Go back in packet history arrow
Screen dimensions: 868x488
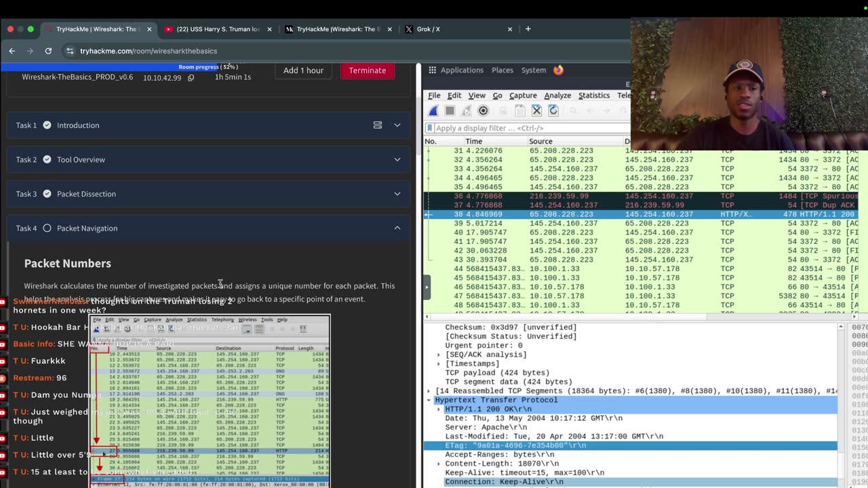(x=590, y=110)
